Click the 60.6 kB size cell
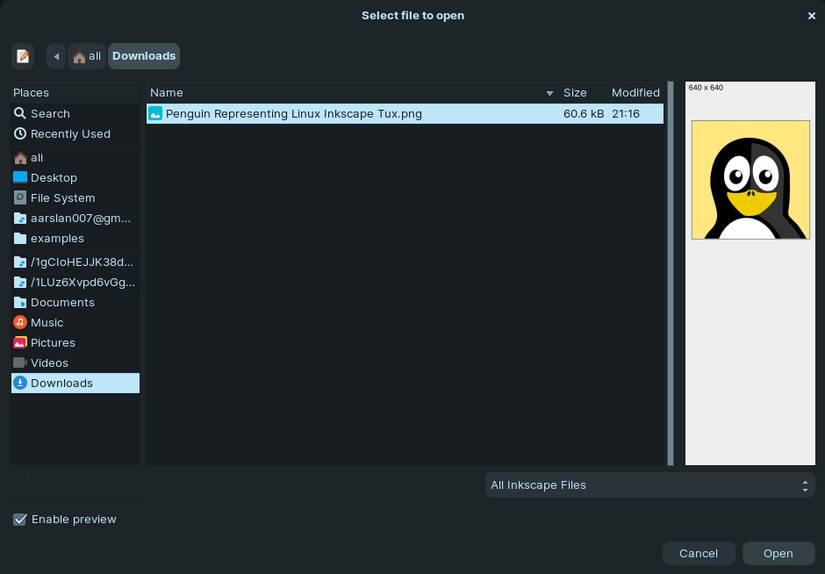Image resolution: width=825 pixels, height=574 pixels. [583, 114]
